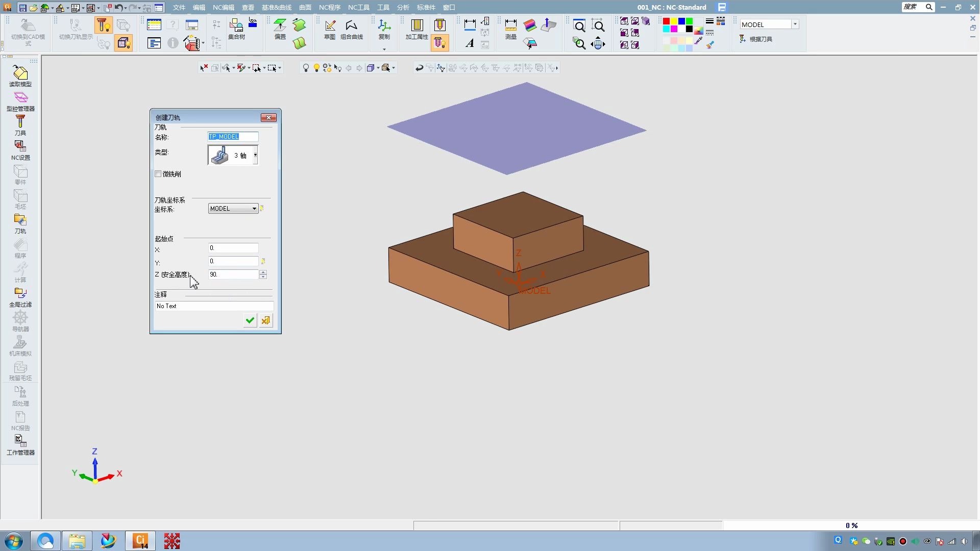Open the NC程序 menu
Viewport: 980px width, 551px height.
(x=329, y=7)
